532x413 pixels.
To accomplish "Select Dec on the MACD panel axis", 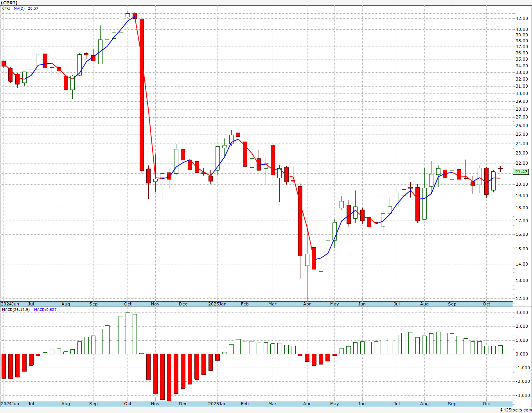I will pyautogui.click(x=183, y=404).
